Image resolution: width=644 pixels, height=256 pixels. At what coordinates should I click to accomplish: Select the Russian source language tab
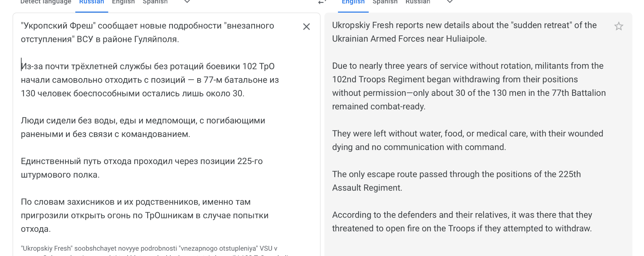pyautogui.click(x=91, y=2)
